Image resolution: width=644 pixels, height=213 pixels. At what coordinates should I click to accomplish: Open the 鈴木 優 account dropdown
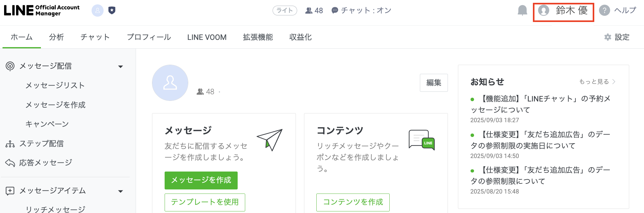pyautogui.click(x=563, y=11)
